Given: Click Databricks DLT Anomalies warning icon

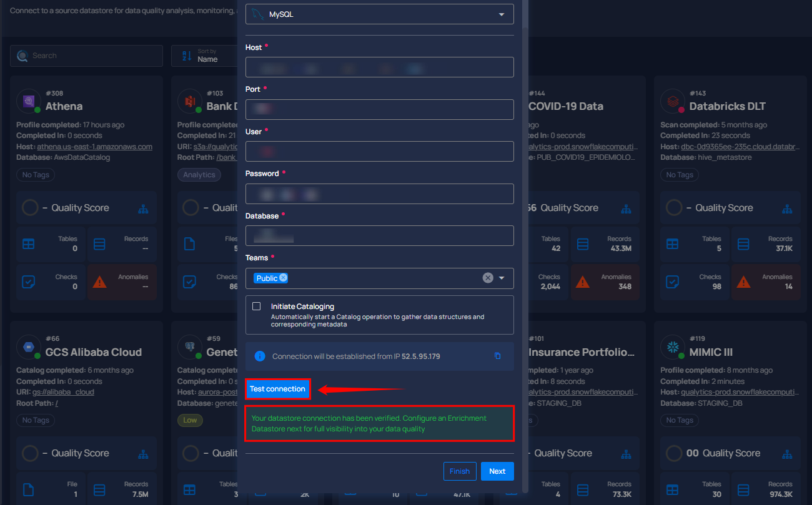Looking at the screenshot, I should pyautogui.click(x=743, y=282).
